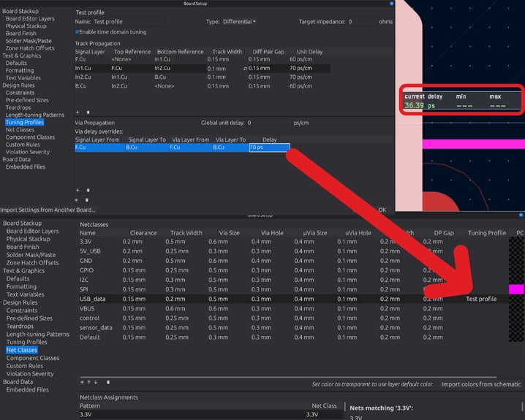Click the Global unit delay input field
This screenshot has height=420, width=525.
coord(268,123)
